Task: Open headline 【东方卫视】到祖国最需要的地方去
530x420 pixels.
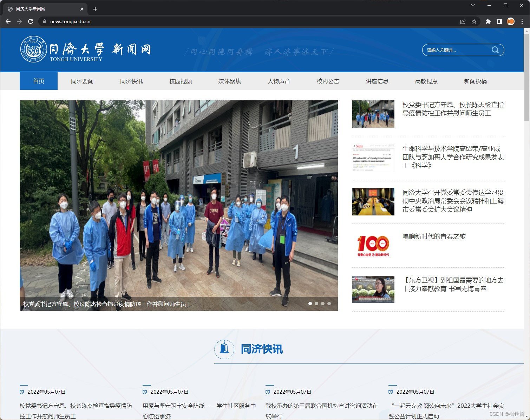Action: pos(453,285)
